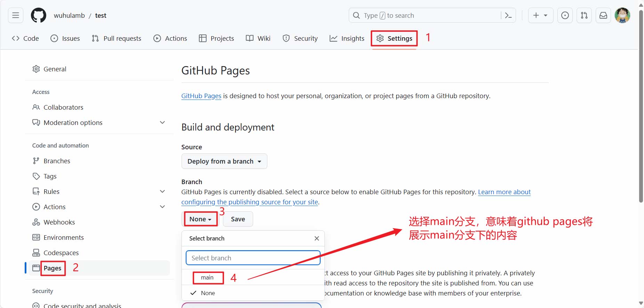Open the GitHub Pages documentation link
The image size is (644, 308).
[201, 96]
